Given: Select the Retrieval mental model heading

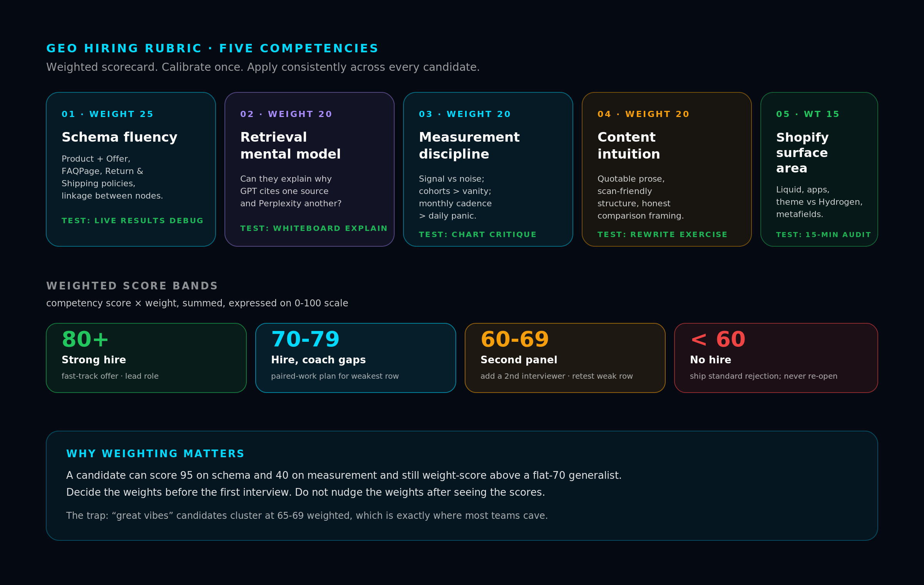Looking at the screenshot, I should (290, 145).
